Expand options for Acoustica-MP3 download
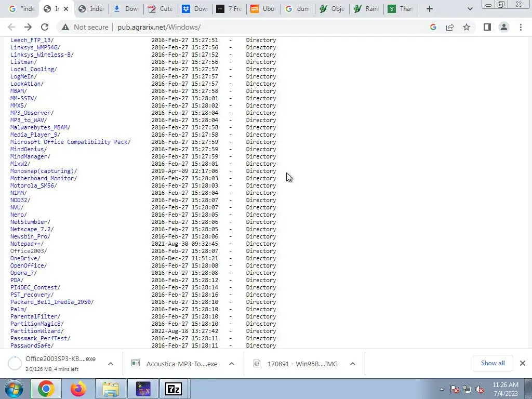 point(232,364)
